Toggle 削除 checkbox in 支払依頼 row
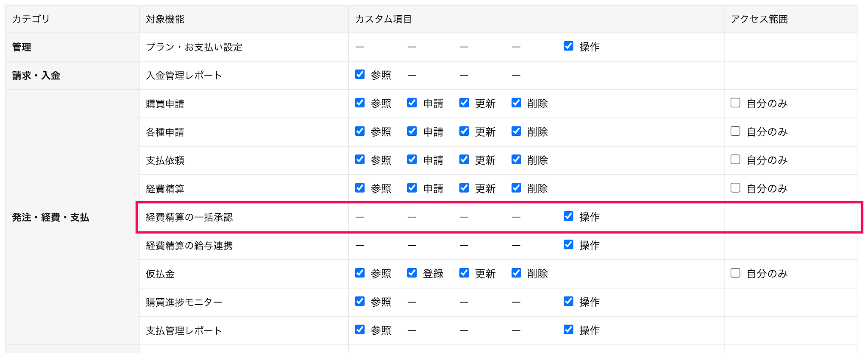This screenshot has height=353, width=868. pos(516,160)
